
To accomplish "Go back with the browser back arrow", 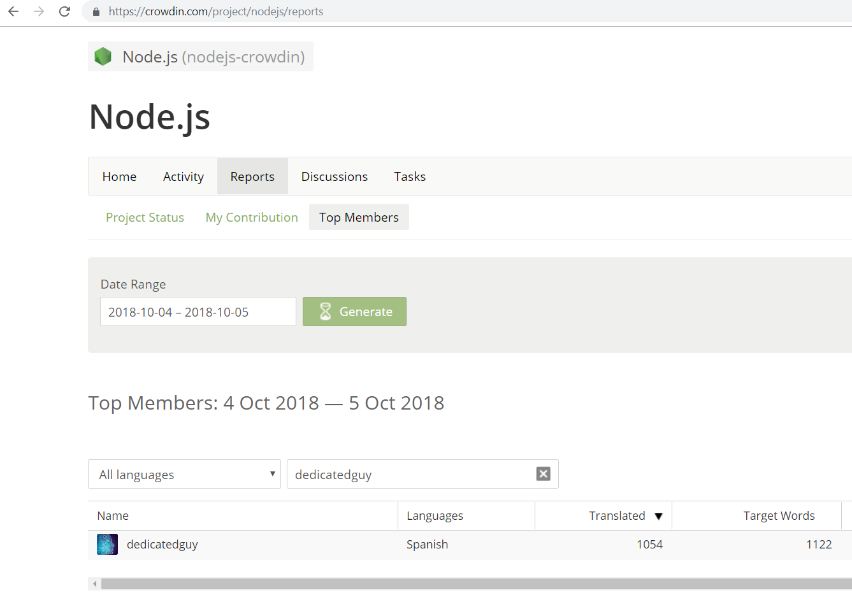I will point(13,11).
